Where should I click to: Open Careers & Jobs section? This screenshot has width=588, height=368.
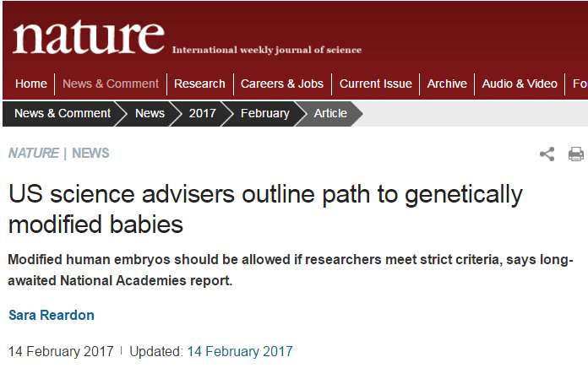282,84
